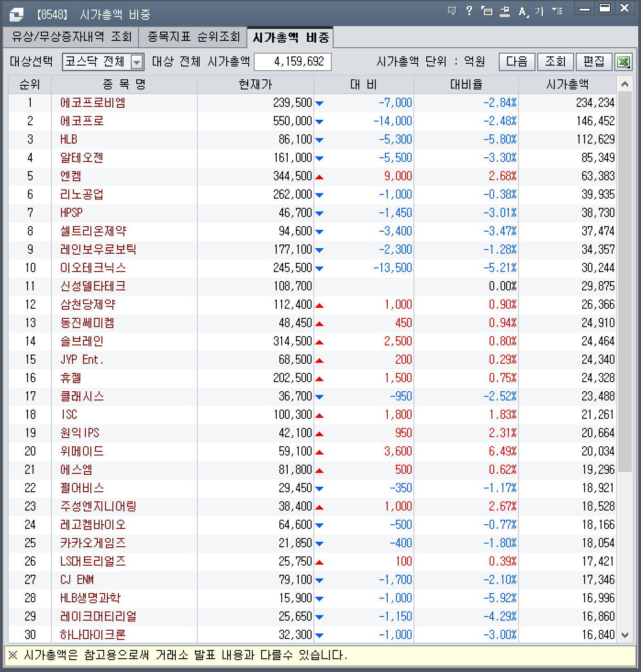Screen dimensions: 641x672
Task: Click the Excel export icon
Action: 623,62
